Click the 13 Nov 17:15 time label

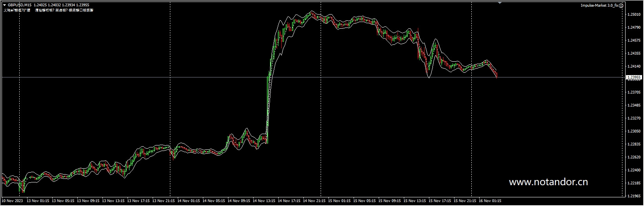pos(138,201)
